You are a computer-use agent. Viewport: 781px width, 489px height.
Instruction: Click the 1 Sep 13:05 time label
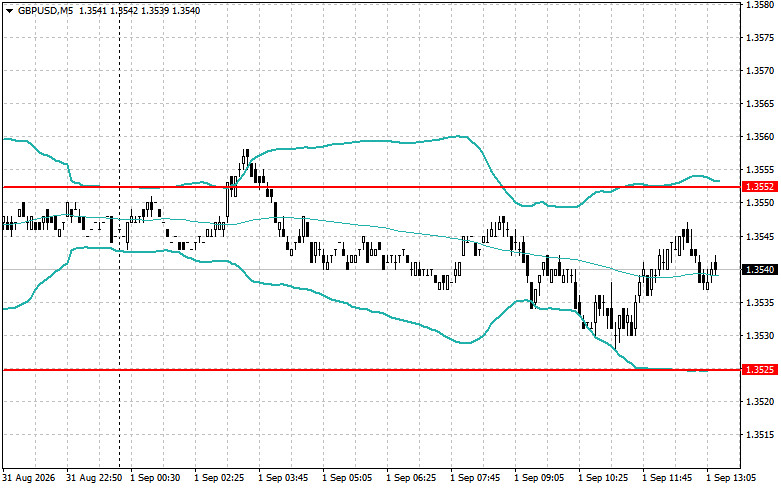[731, 478]
